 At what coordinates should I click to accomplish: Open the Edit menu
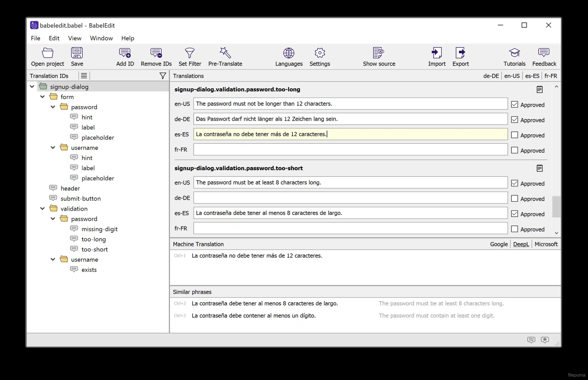tap(54, 38)
